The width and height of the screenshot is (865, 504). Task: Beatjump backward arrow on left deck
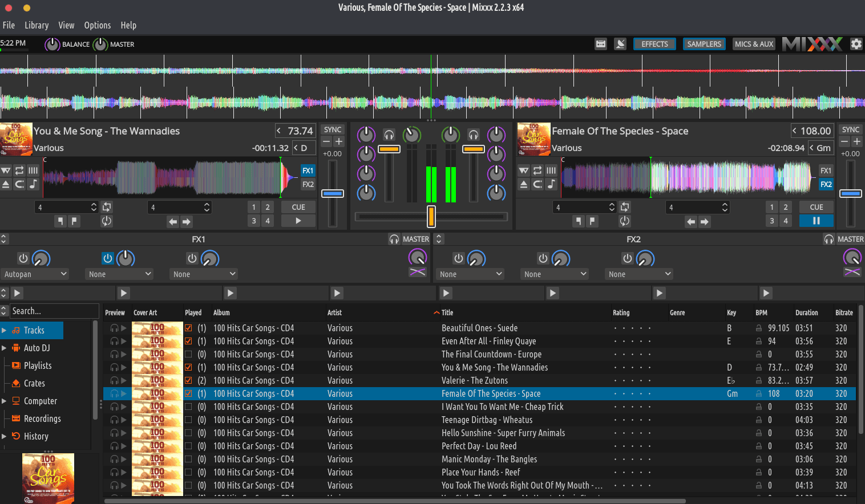point(173,221)
